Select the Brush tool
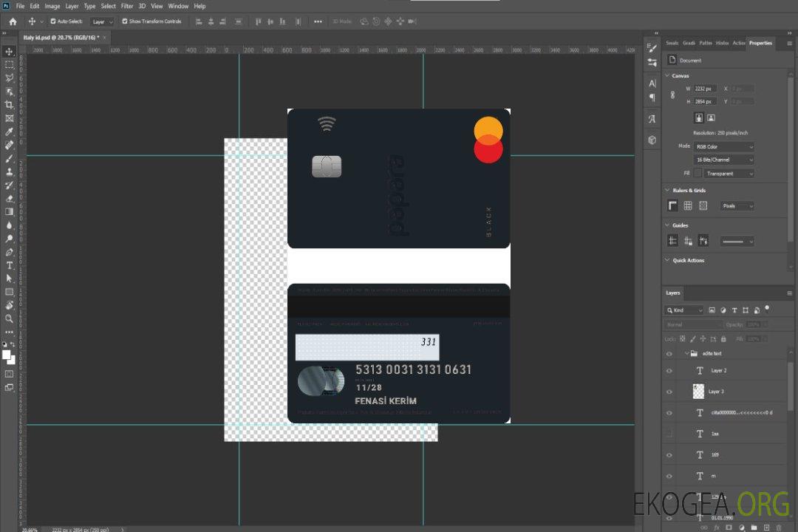This screenshot has height=532, width=798. click(9, 158)
